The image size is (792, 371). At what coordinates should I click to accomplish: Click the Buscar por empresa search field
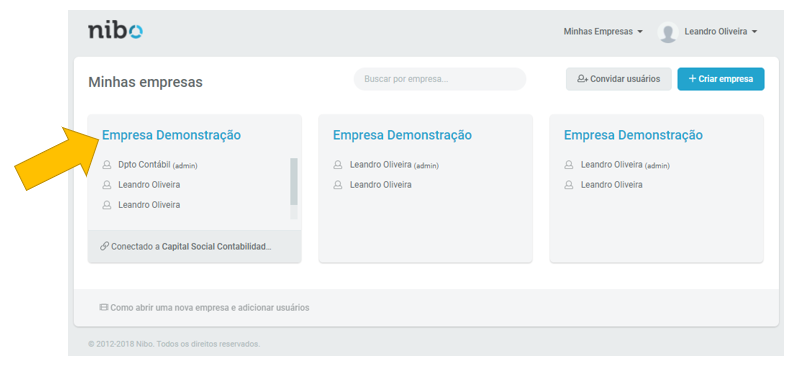pyautogui.click(x=439, y=79)
